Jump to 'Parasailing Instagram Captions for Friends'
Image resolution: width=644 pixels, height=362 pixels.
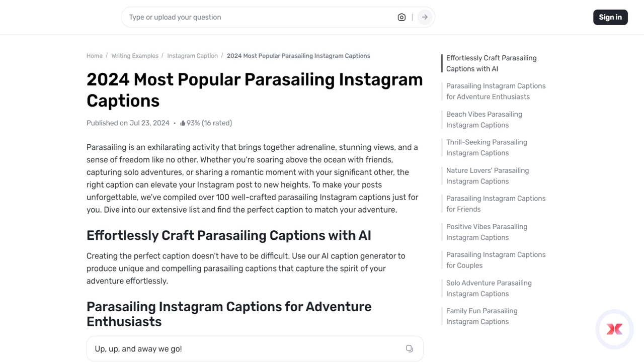point(496,204)
